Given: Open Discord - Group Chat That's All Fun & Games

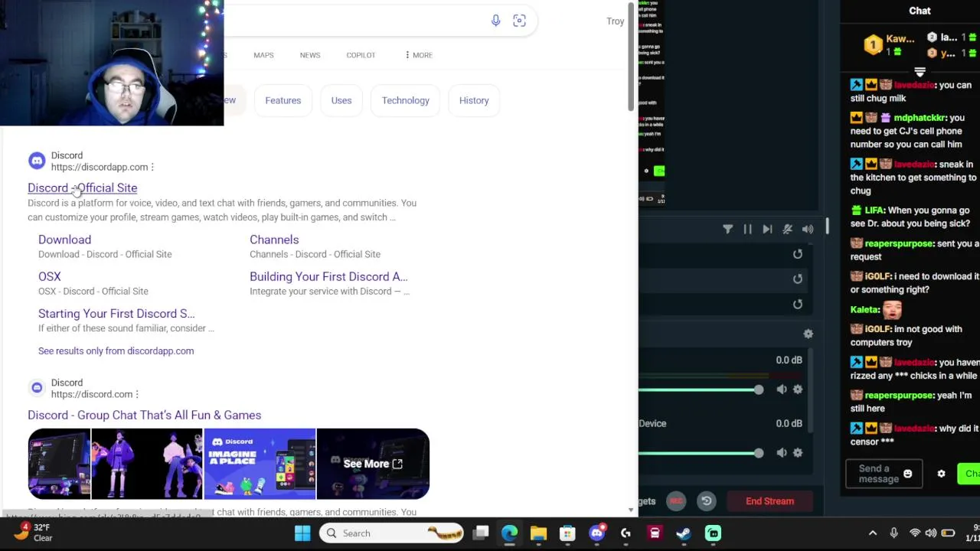Looking at the screenshot, I should [144, 415].
